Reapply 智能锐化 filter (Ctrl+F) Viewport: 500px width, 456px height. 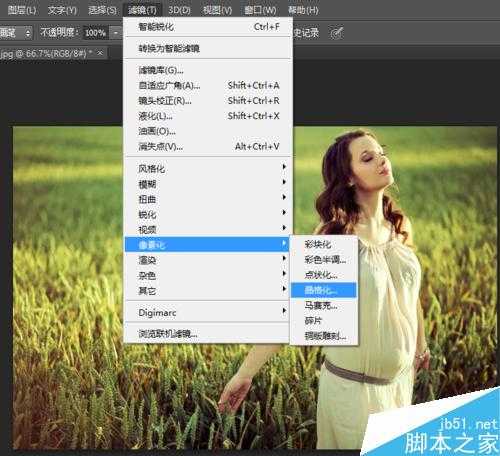(x=208, y=27)
